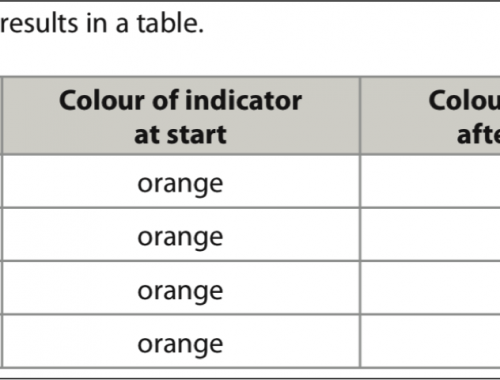The height and width of the screenshot is (380, 500).
Task: Click the text 'results in a table.'
Action: pyautogui.click(x=102, y=24)
